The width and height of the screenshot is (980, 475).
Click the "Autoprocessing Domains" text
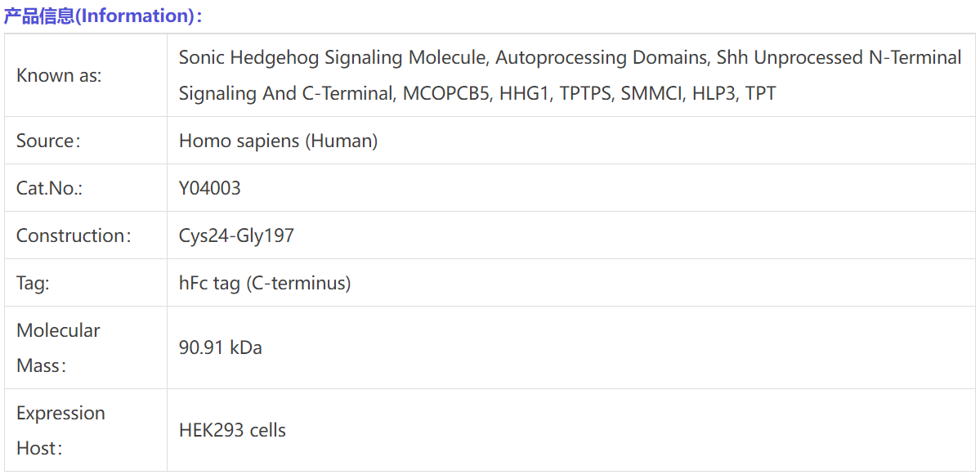pos(601,57)
